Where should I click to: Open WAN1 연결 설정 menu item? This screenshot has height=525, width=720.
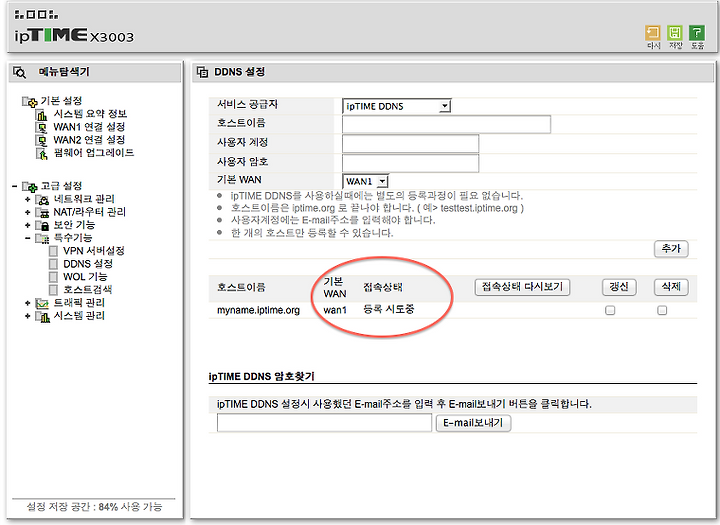pyautogui.click(x=89, y=127)
